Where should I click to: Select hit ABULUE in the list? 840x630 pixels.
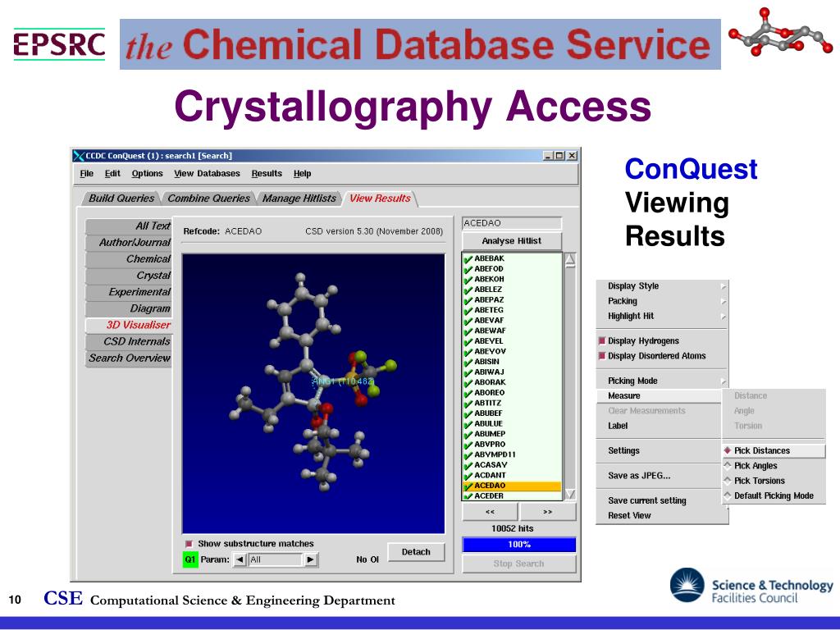click(x=512, y=424)
